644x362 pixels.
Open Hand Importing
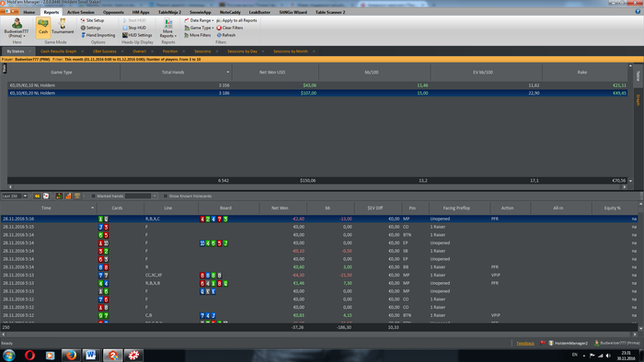tap(98, 35)
